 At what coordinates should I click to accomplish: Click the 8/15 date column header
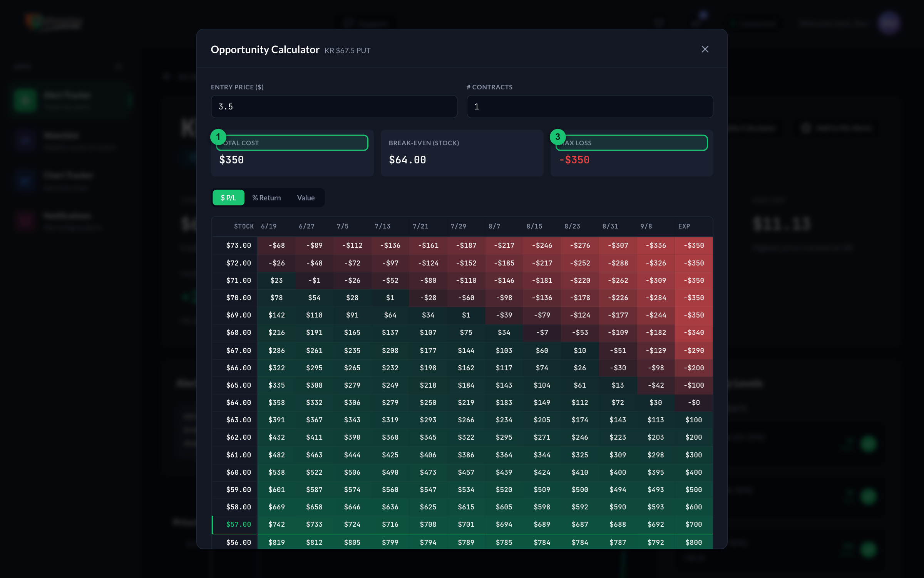click(534, 226)
